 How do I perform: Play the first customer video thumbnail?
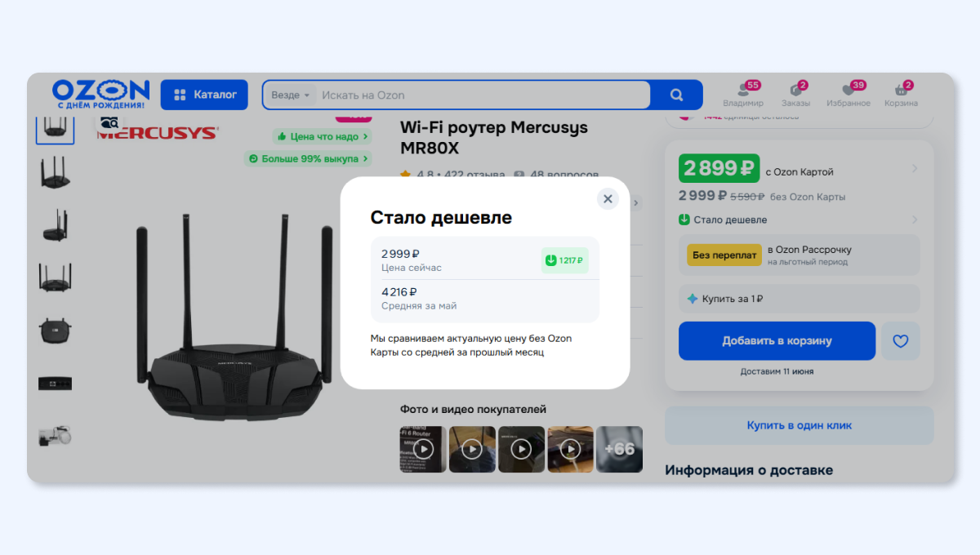click(423, 449)
